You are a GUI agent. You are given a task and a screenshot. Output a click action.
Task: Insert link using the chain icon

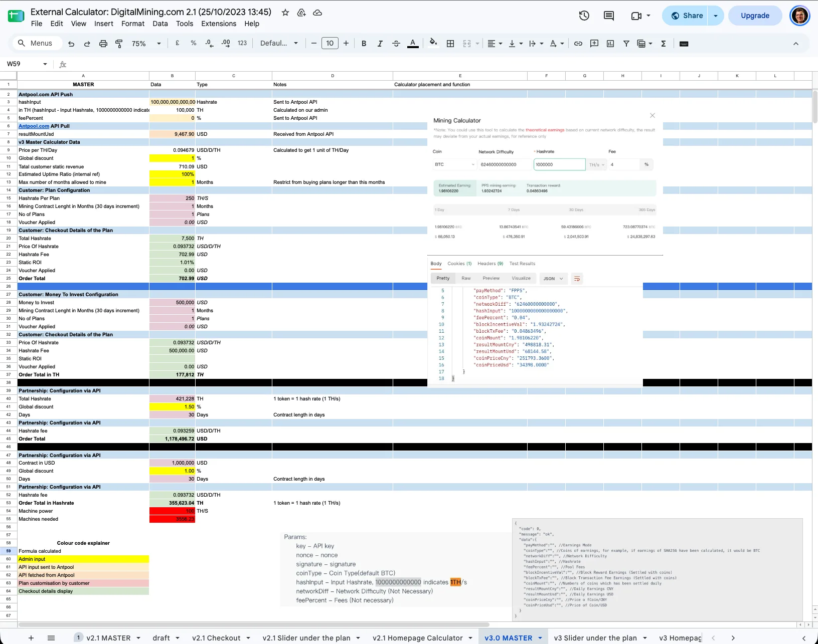tap(578, 44)
